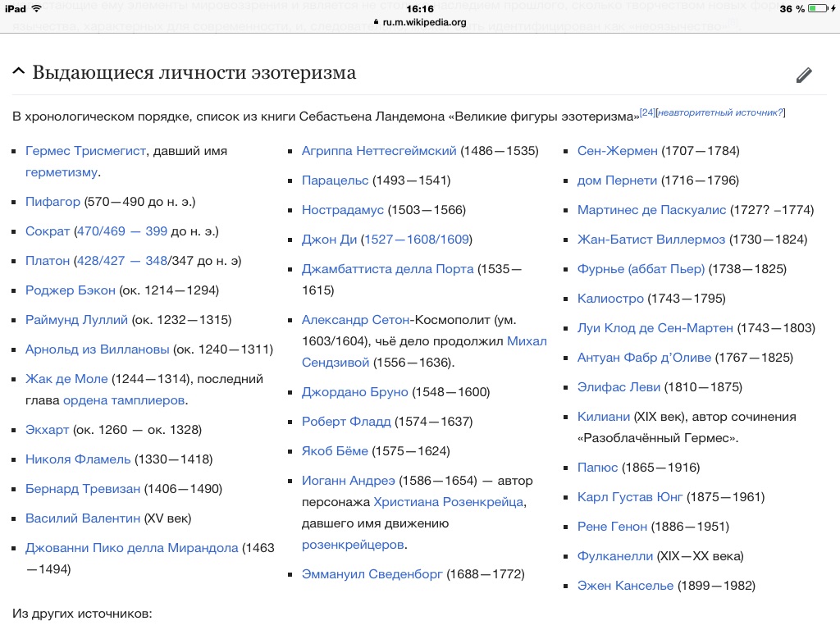Screen dimensions: 840x630
Task: Open Джордано Бруно article link
Action: 354,392
